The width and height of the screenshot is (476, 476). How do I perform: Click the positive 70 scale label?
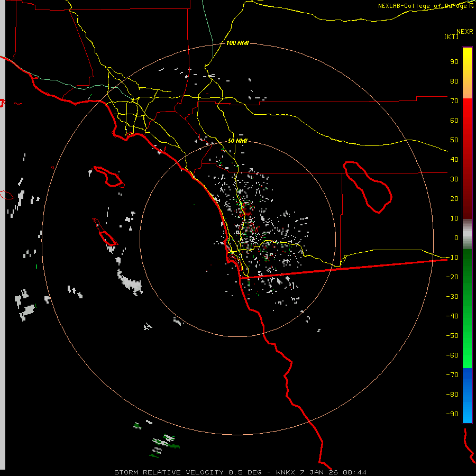(454, 101)
